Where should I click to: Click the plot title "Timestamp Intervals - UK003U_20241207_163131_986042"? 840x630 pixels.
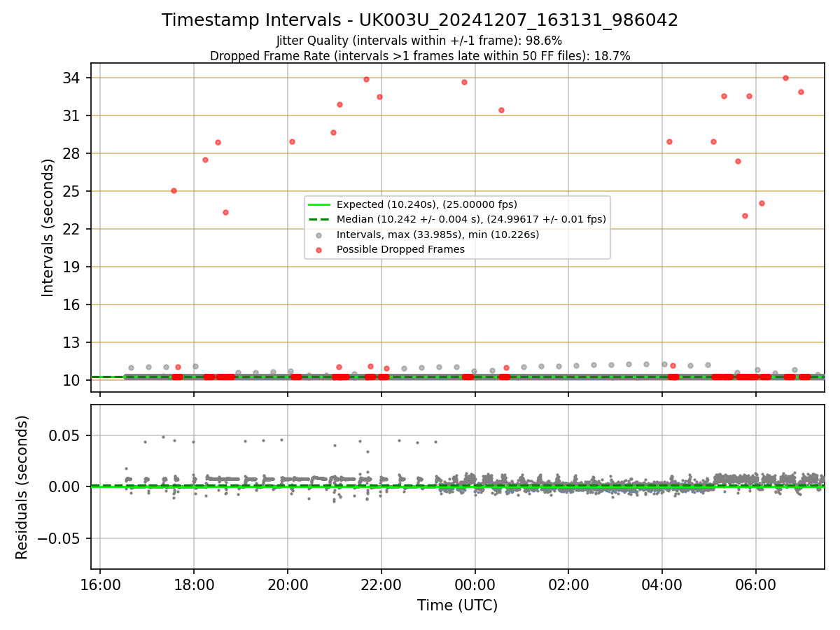420,20
